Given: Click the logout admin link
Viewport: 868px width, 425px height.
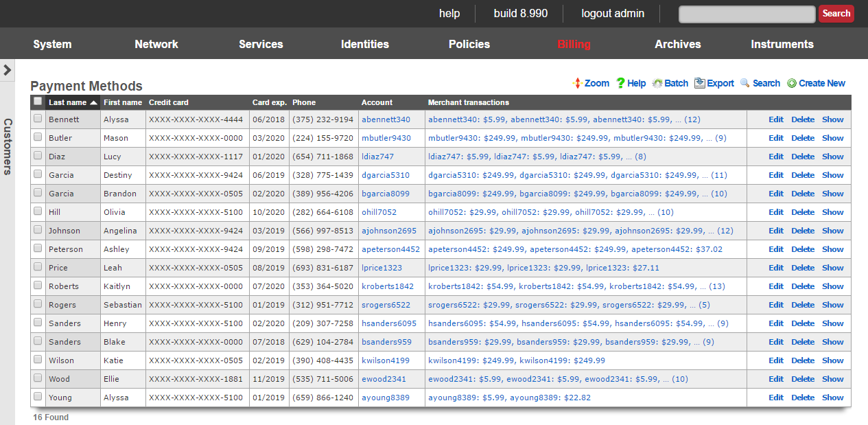Looking at the screenshot, I should coord(612,14).
